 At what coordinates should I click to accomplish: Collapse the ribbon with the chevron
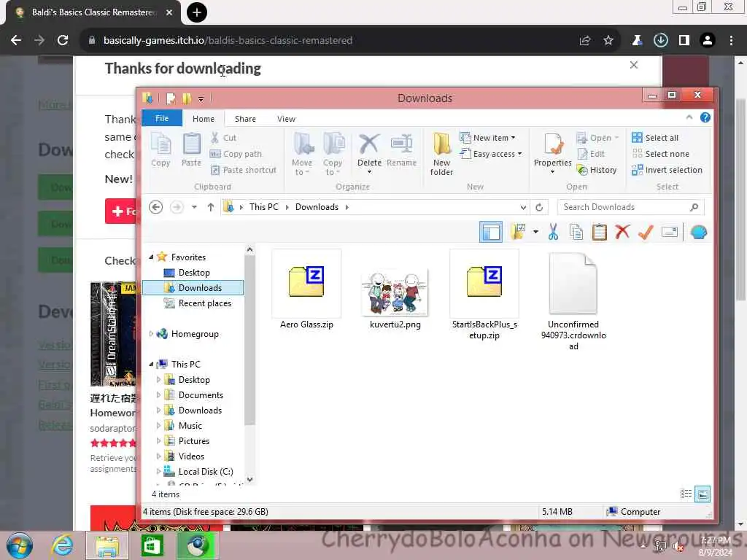tap(689, 117)
